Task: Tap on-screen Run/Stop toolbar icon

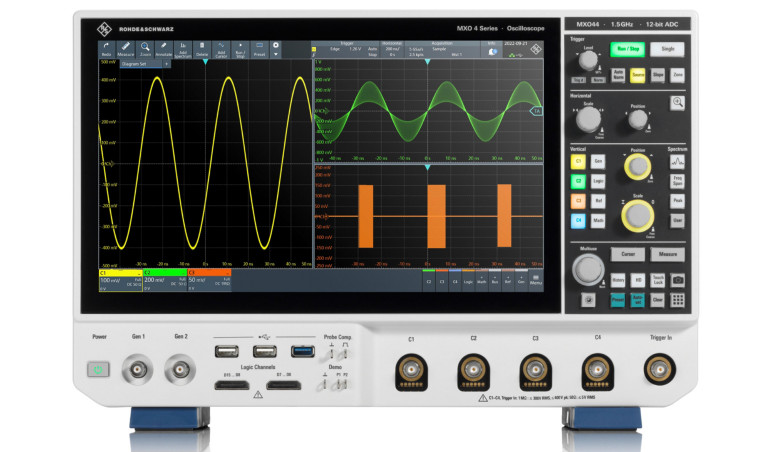Action: click(240, 50)
